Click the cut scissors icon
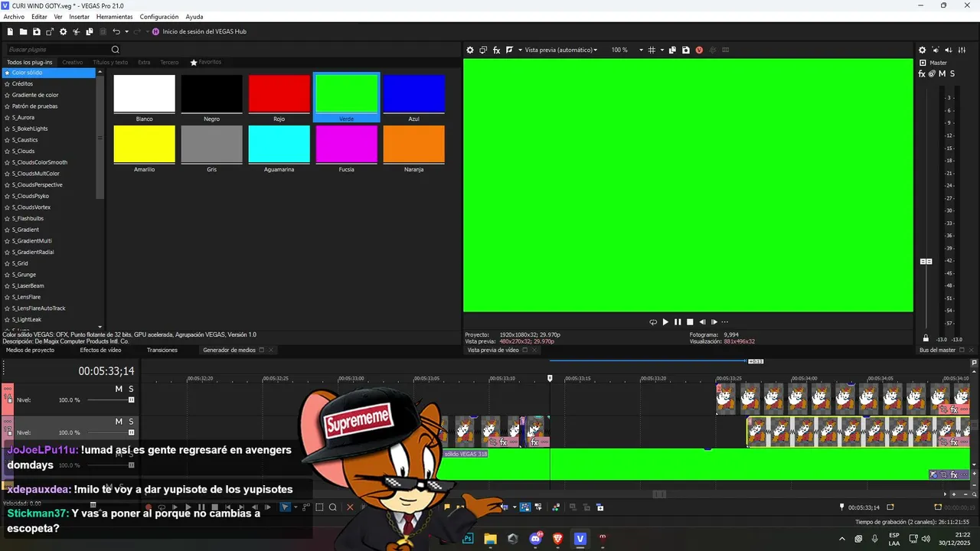The height and width of the screenshot is (551, 980). click(77, 31)
